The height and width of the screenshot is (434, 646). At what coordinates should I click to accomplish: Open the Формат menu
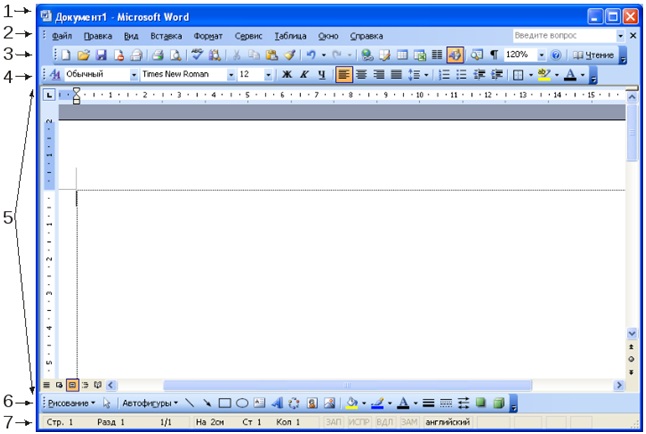tap(208, 36)
